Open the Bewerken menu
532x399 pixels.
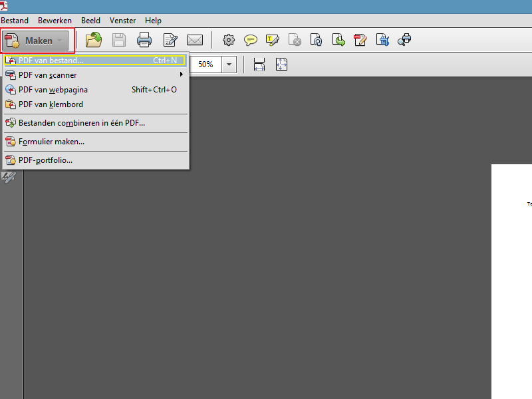55,21
